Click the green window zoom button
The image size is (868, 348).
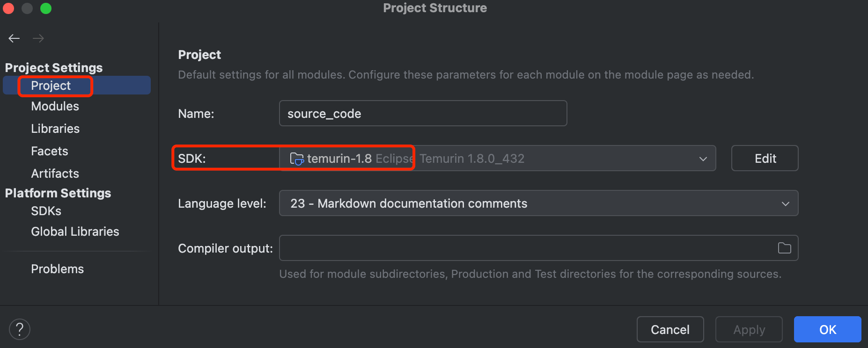point(46,8)
